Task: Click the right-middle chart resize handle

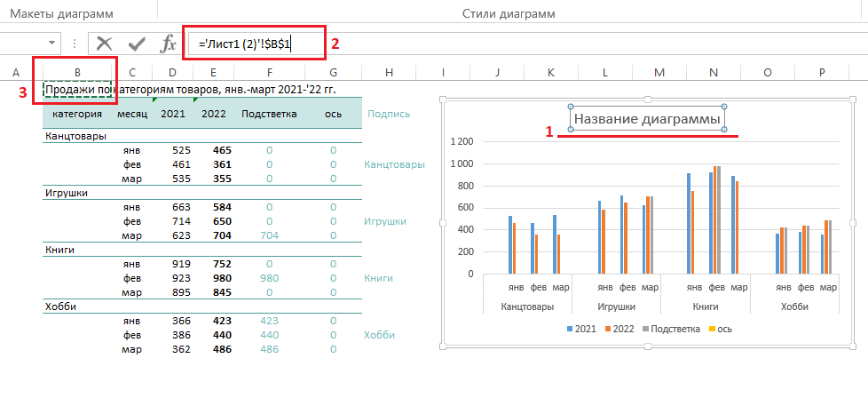Action: pos(853,223)
